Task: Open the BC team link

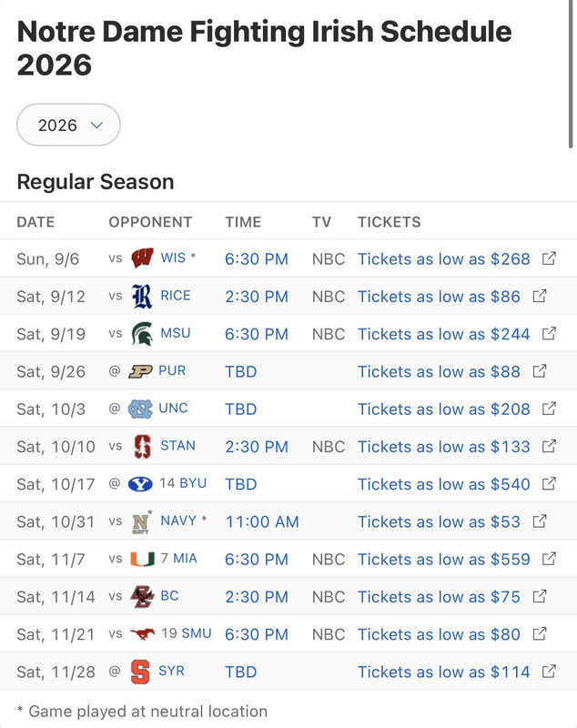Action: [169, 596]
